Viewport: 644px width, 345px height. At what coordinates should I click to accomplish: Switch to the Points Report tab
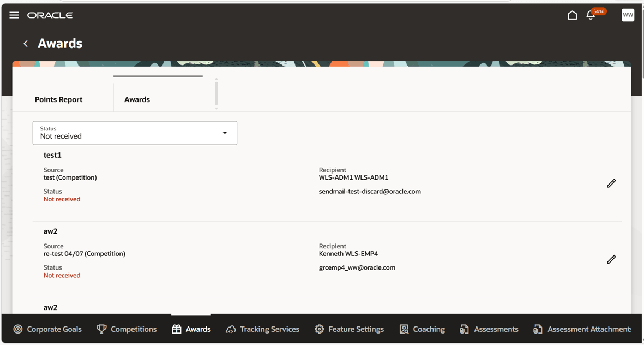59,99
